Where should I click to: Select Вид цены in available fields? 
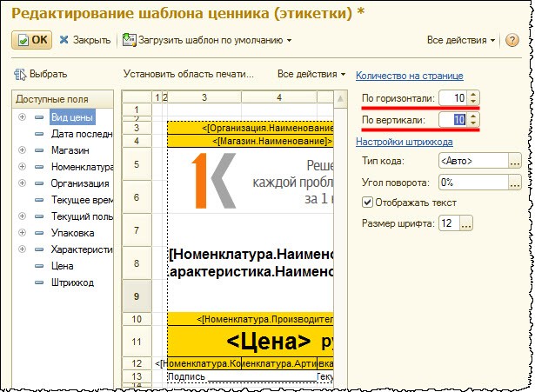[x=72, y=117]
